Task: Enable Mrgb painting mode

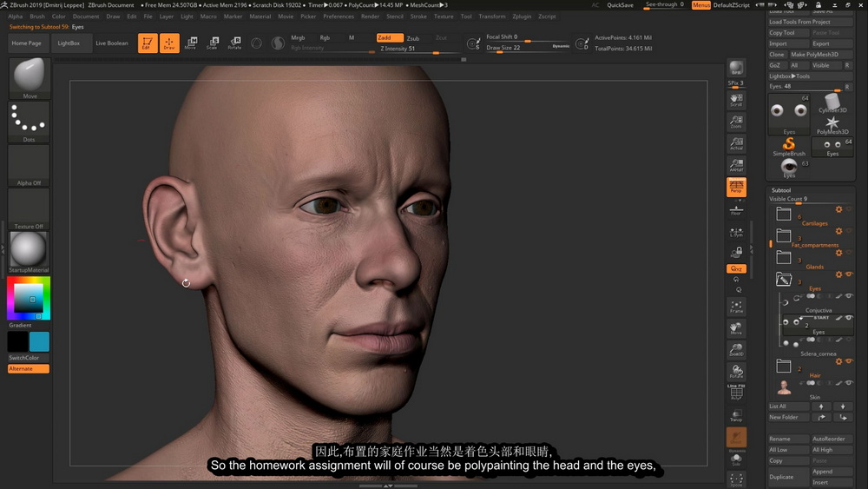Action: [298, 37]
